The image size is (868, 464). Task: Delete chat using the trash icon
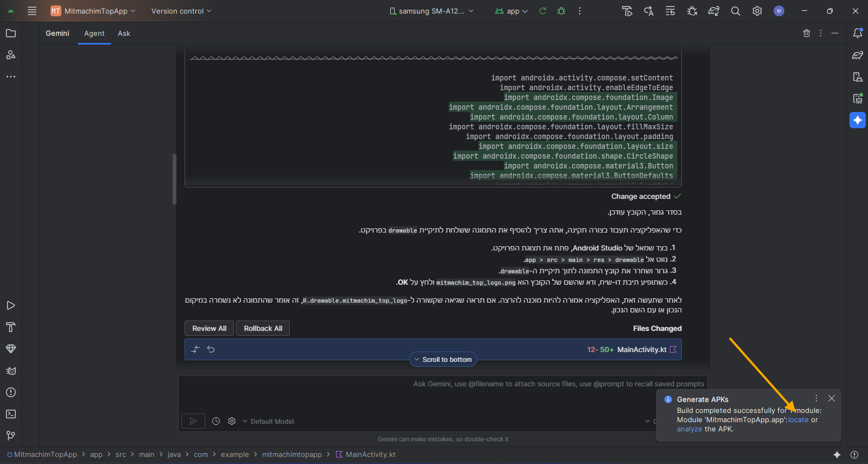807,33
